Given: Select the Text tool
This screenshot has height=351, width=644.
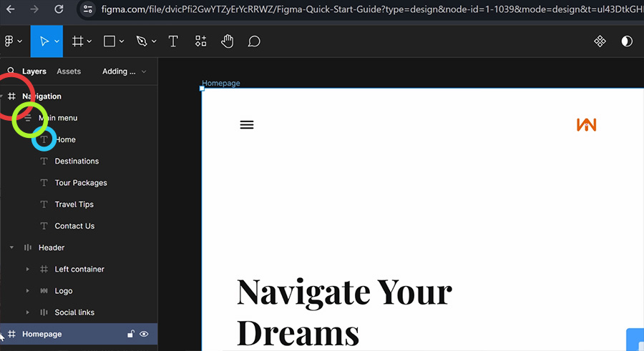Looking at the screenshot, I should pyautogui.click(x=173, y=41).
